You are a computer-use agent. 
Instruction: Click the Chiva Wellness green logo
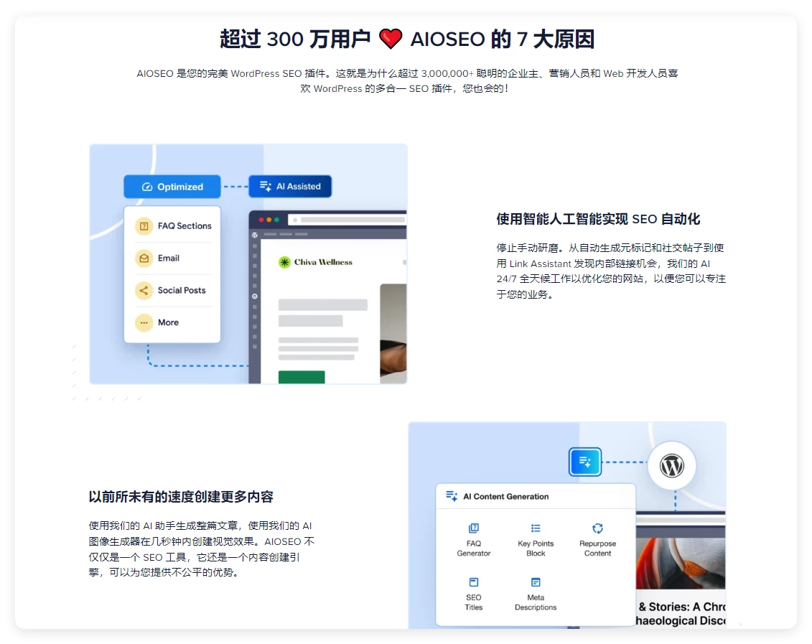click(x=283, y=262)
